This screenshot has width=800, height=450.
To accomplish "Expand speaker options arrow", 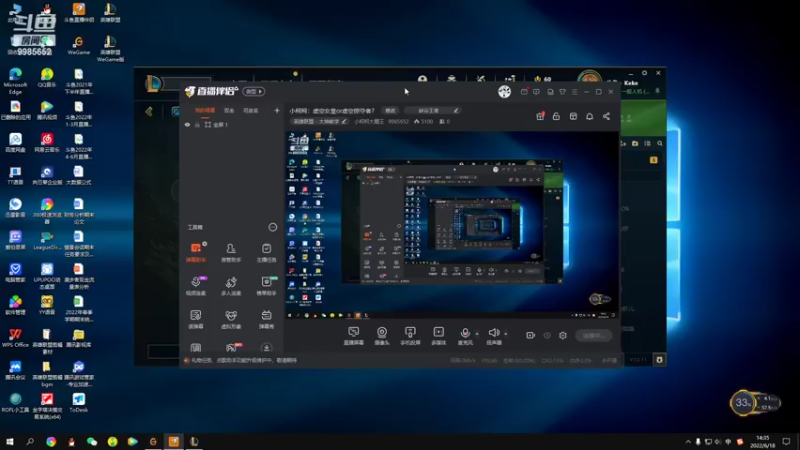I will pos(506,334).
